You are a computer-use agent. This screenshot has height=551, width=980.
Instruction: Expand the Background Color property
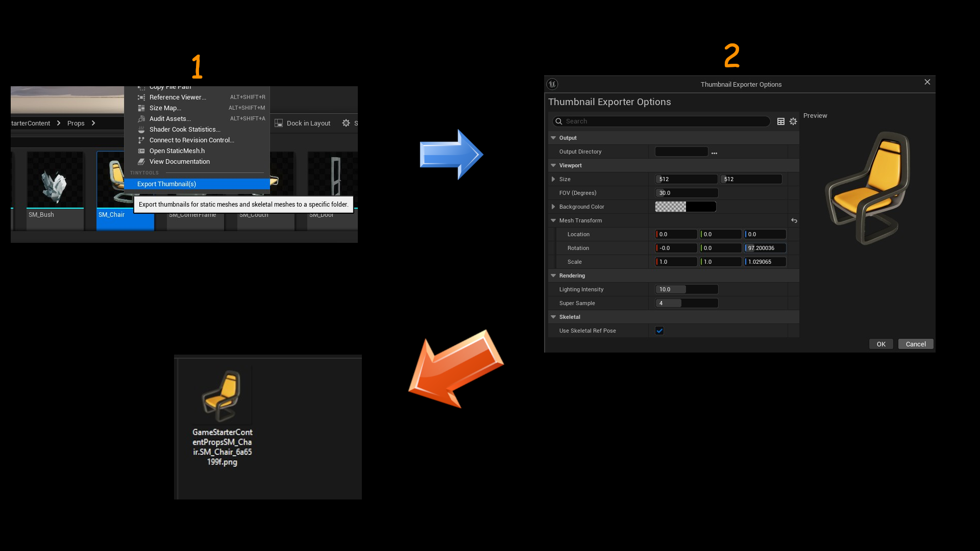tap(553, 207)
